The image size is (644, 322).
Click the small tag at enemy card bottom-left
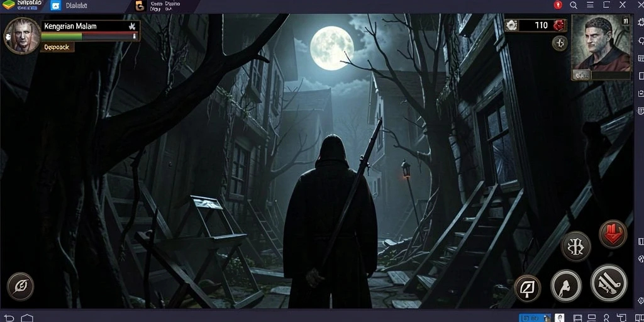point(582,74)
